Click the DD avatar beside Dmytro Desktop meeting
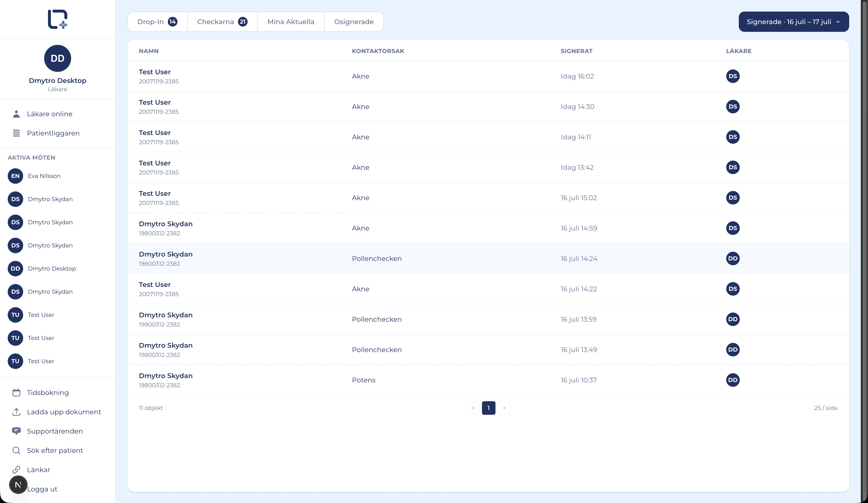The height and width of the screenshot is (503, 868). click(x=15, y=269)
